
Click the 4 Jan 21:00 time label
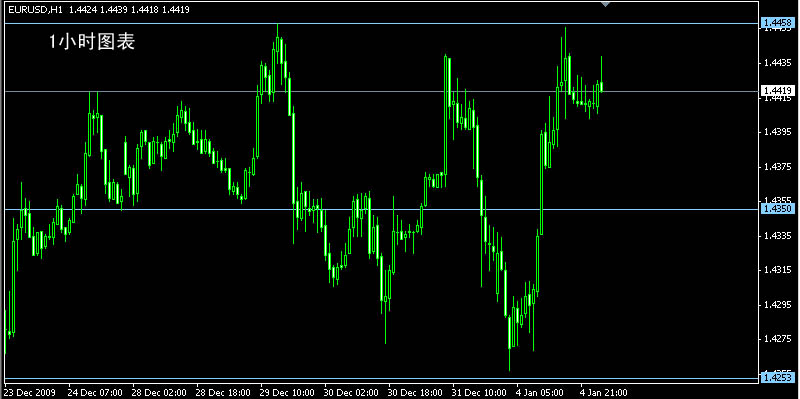[604, 393]
